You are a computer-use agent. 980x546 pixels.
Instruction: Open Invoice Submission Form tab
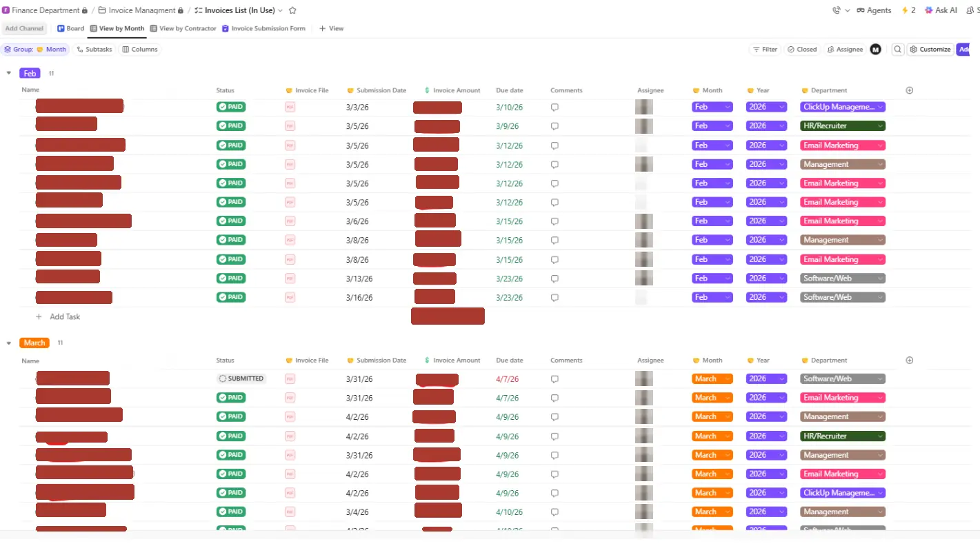point(263,28)
